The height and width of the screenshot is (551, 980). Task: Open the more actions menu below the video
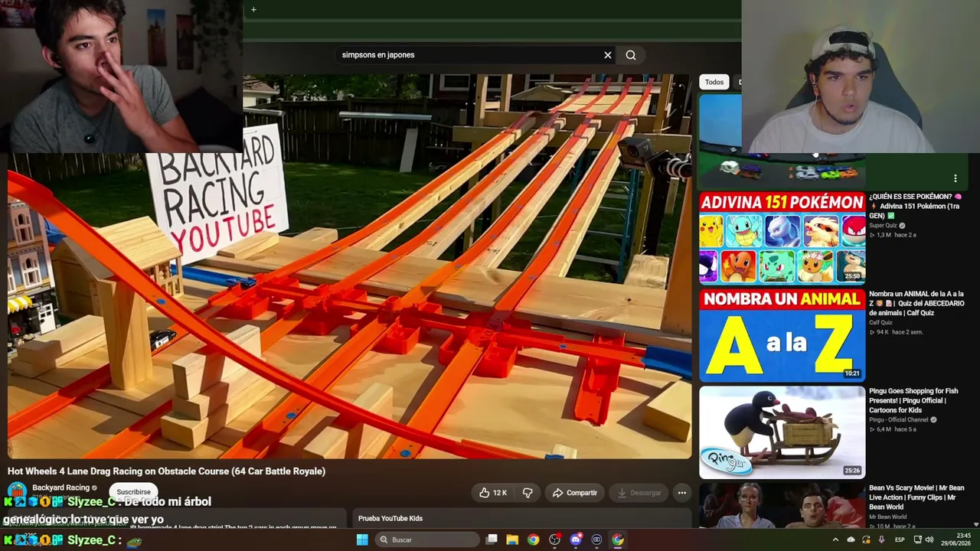[x=682, y=493]
